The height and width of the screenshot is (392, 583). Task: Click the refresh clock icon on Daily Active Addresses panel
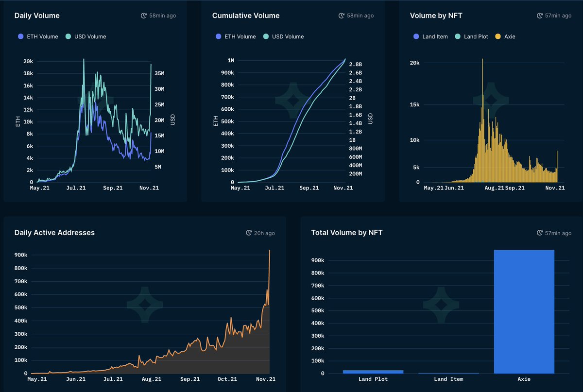coord(249,233)
